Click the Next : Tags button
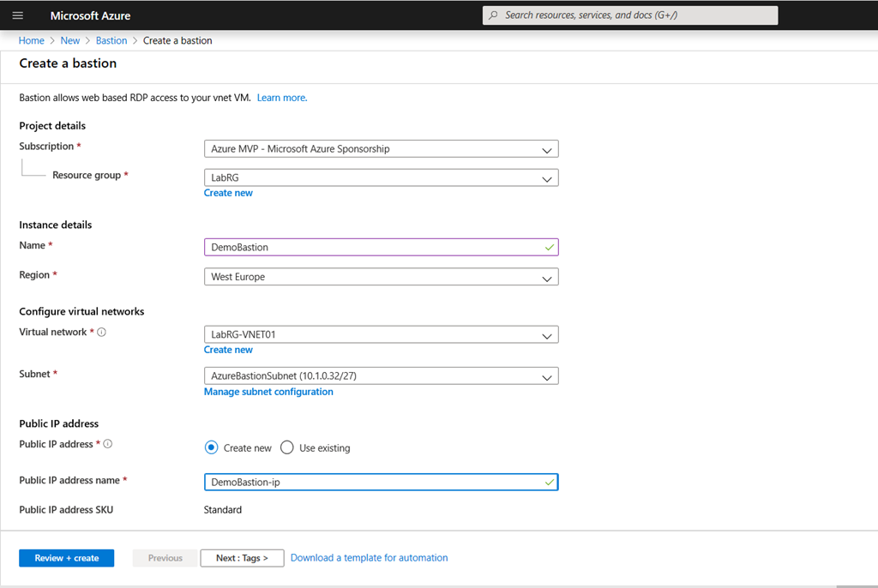Image resolution: width=878 pixels, height=588 pixels. 242,558
